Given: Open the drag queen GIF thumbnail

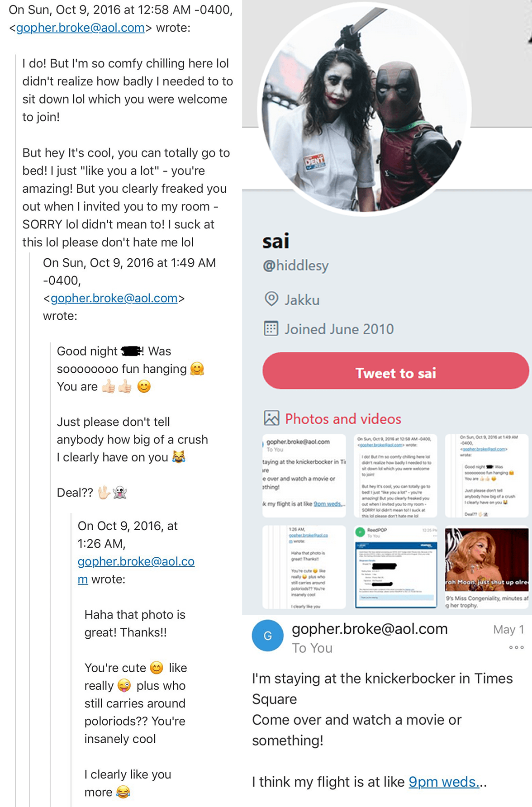Looking at the screenshot, I should pos(487,567).
